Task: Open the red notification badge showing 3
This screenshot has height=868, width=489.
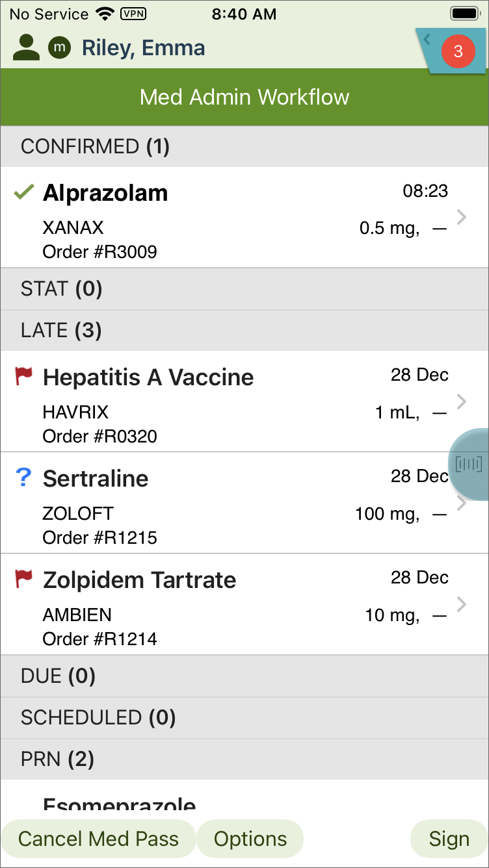Action: coord(458,51)
